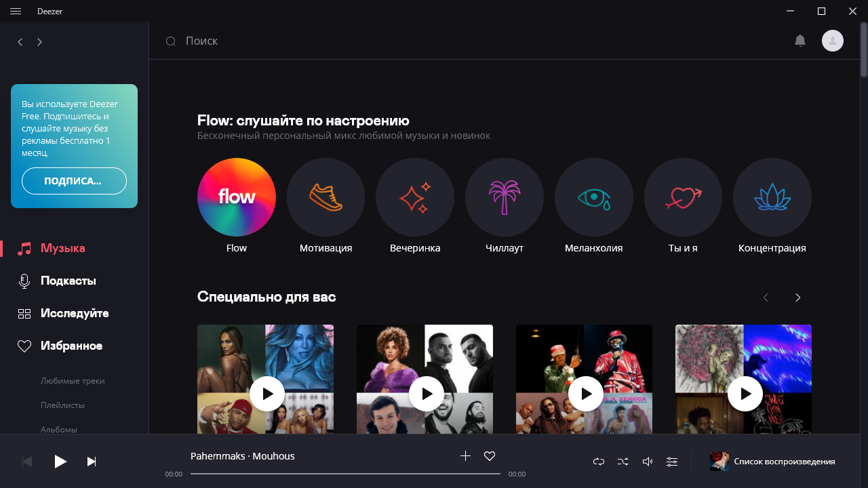Play the second recommended mix card
868x488 pixels.
427,394
